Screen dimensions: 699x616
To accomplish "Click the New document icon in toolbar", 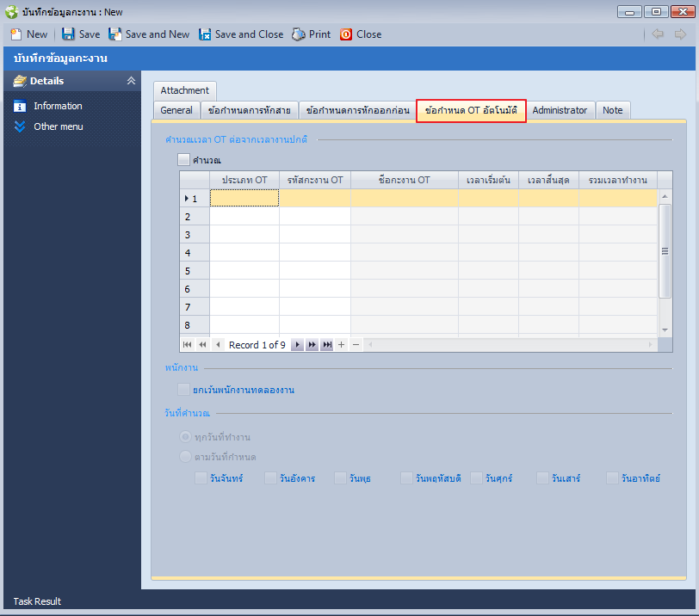I will (16, 34).
